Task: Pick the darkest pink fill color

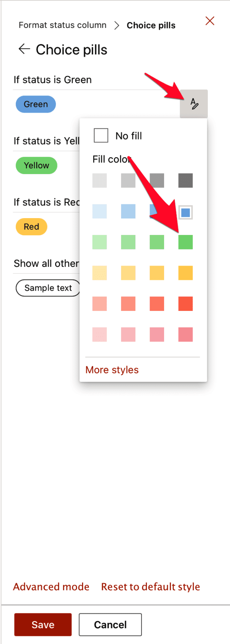Action: click(x=185, y=334)
